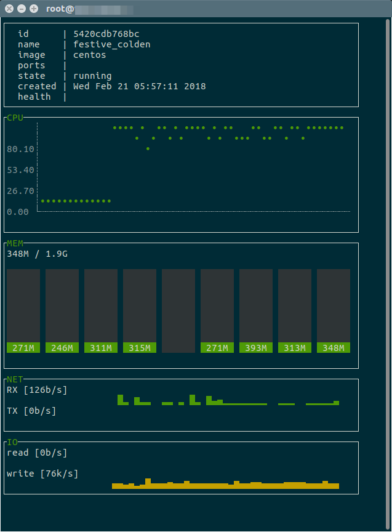Click the CPU panel heading
Viewport: 392px width, 532px height.
click(x=15, y=118)
